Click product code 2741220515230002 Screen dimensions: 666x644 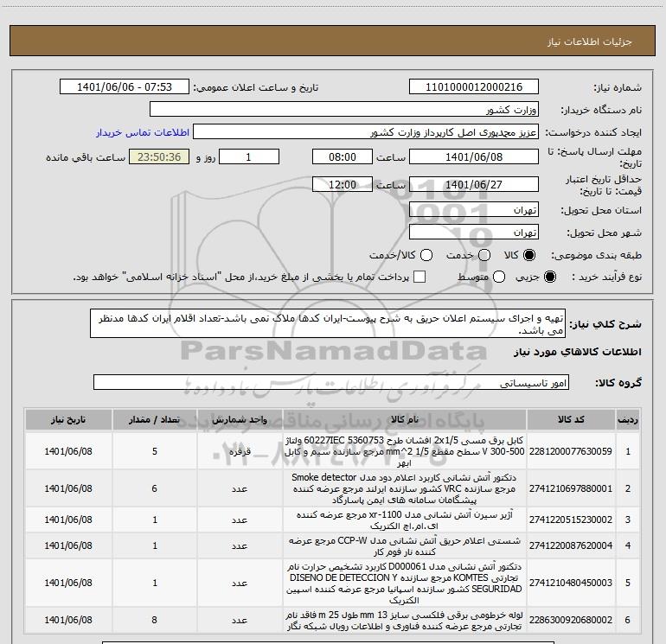click(571, 520)
